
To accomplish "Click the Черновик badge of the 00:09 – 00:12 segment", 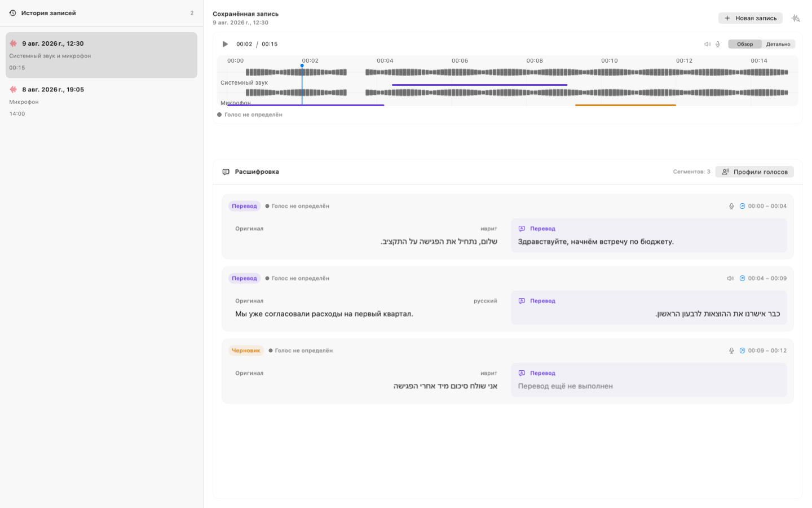I will (246, 351).
